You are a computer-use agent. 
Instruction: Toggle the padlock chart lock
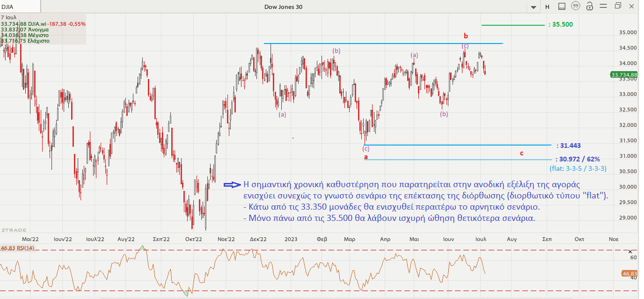pyautogui.click(x=590, y=6)
